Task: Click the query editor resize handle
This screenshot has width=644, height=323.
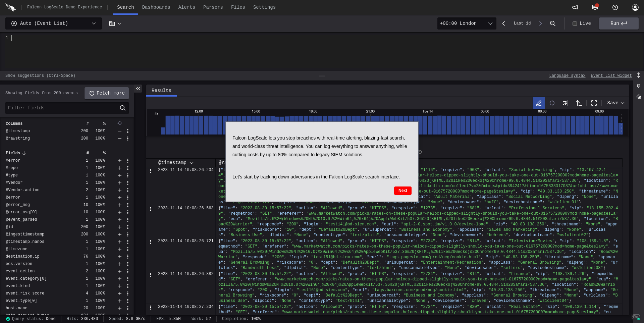Action: [322, 76]
